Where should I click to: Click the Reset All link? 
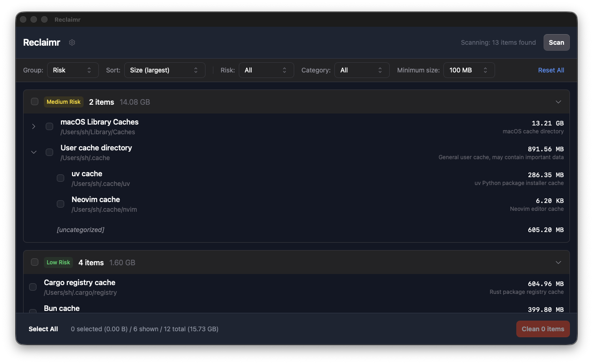tap(551, 70)
